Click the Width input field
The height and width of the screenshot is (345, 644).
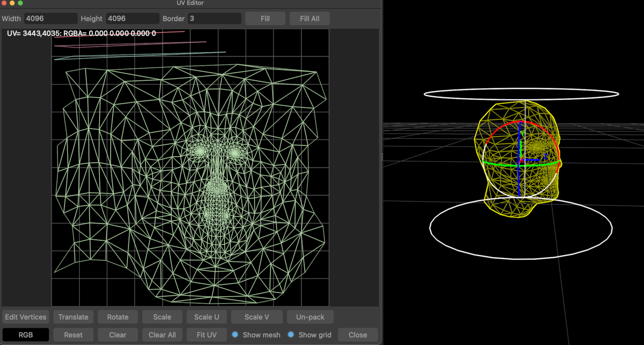tap(50, 18)
